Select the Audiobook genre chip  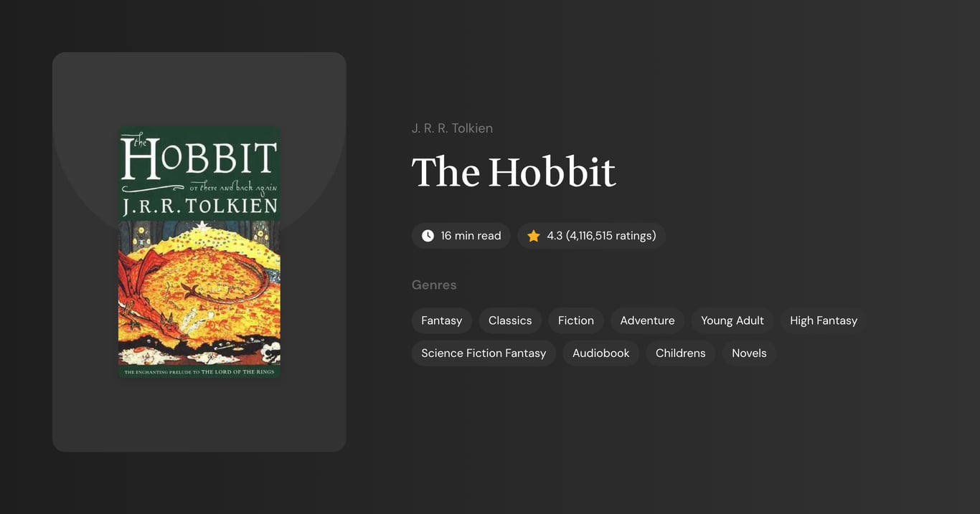[600, 353]
